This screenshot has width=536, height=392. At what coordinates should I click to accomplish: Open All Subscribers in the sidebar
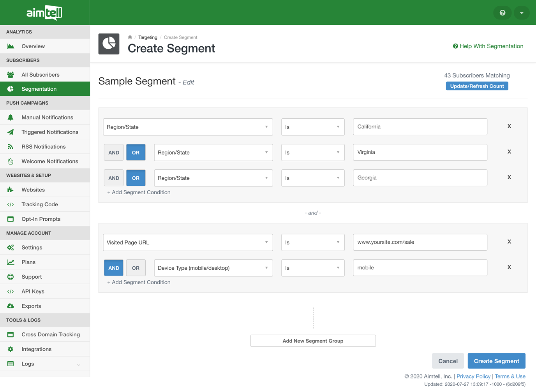pyautogui.click(x=41, y=75)
